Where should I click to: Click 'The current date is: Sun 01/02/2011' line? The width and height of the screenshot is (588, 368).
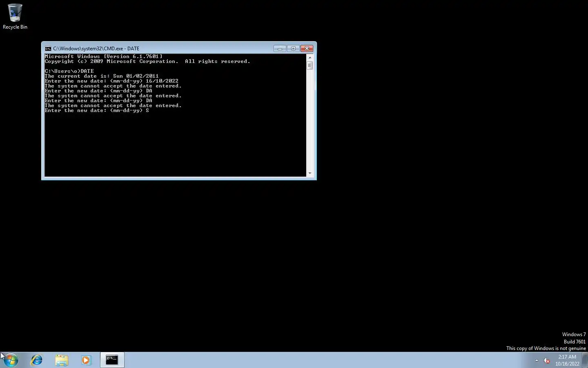click(x=102, y=76)
